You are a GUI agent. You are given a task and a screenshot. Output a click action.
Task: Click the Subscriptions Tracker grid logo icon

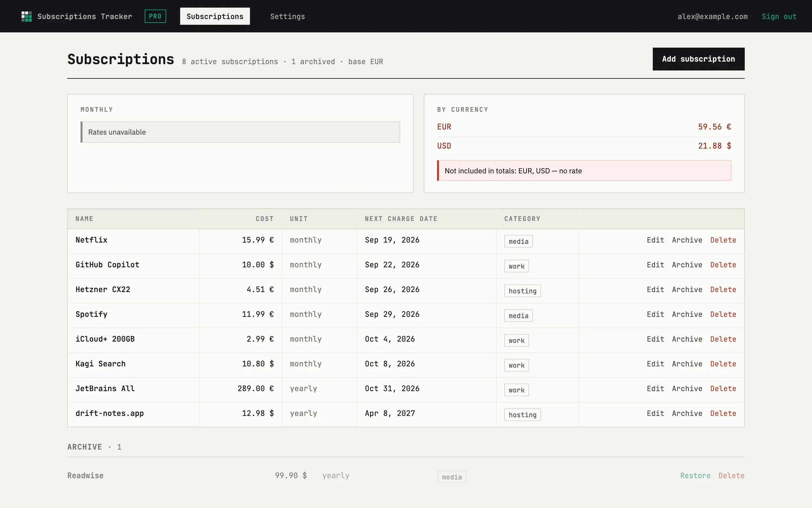tap(27, 17)
